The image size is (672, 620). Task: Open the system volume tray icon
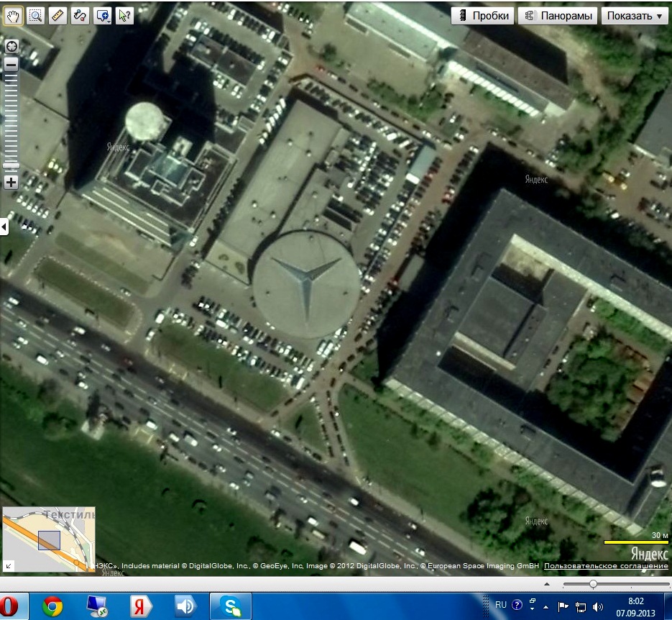(x=597, y=607)
